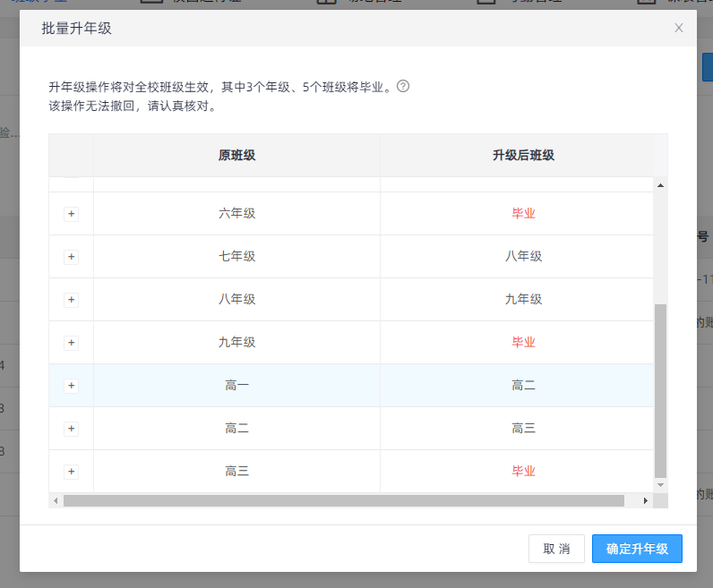Click 八年级 in the 原班级 column
This screenshot has width=713, height=588.
coord(236,300)
